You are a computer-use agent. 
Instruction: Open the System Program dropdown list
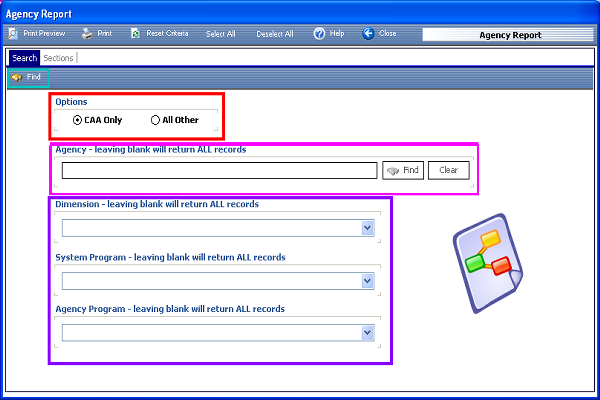coord(367,281)
